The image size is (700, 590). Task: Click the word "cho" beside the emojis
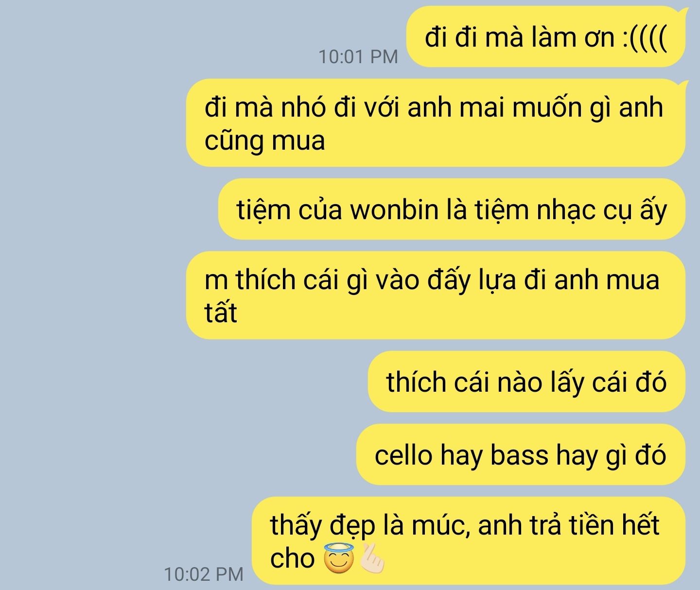coord(292,558)
